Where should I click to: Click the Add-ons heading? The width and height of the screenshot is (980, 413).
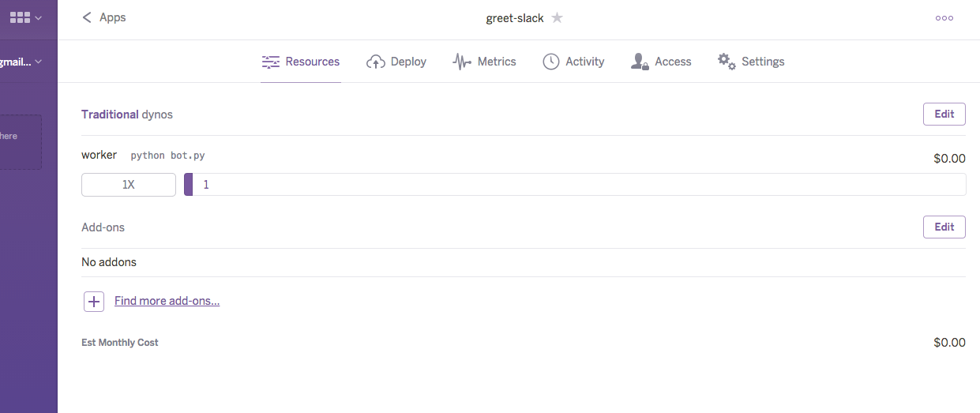click(x=103, y=227)
